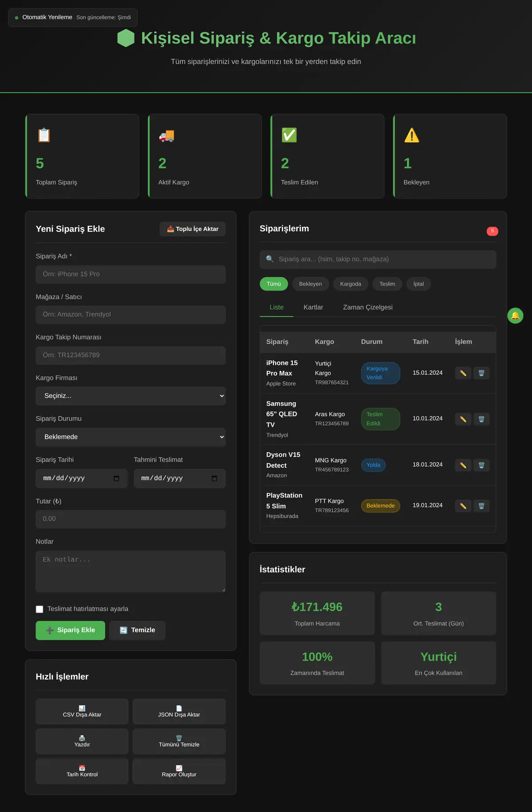532x812 pixels.
Task: Click the green hexagon logo icon
Action: pos(126,38)
